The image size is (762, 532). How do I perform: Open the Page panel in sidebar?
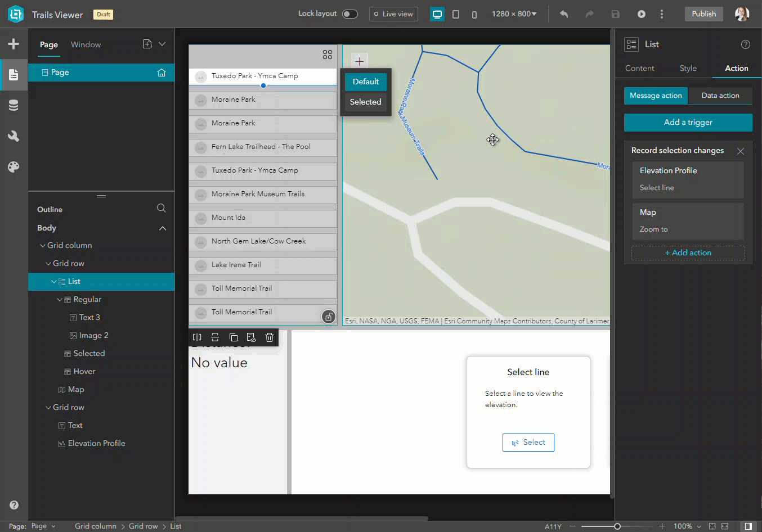click(x=14, y=75)
